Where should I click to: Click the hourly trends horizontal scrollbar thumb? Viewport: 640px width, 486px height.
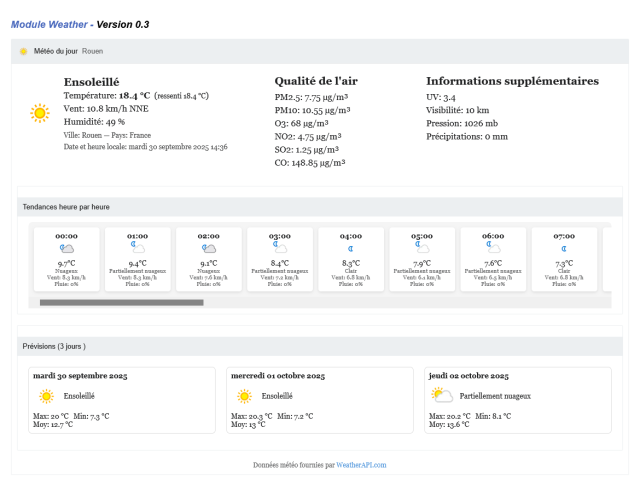[122, 302]
